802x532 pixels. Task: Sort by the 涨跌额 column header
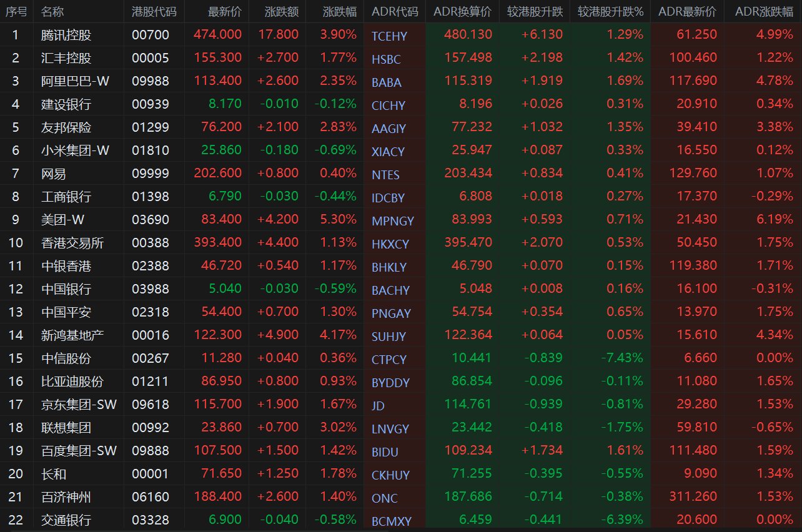(x=282, y=12)
